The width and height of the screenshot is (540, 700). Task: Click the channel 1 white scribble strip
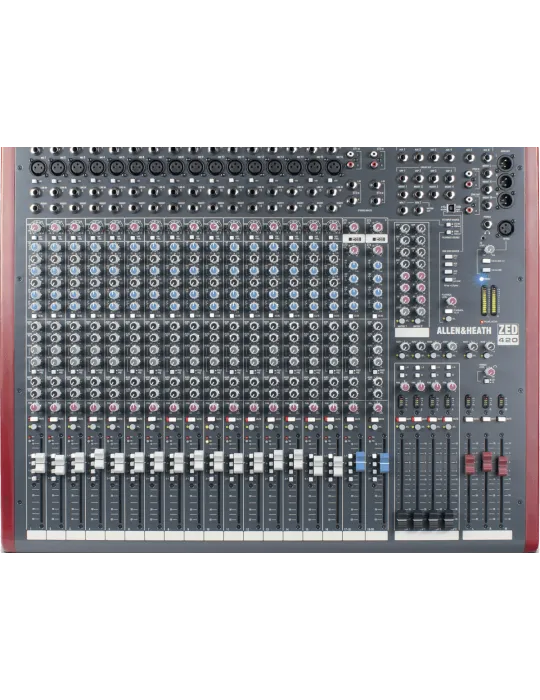pyautogui.click(x=36, y=535)
